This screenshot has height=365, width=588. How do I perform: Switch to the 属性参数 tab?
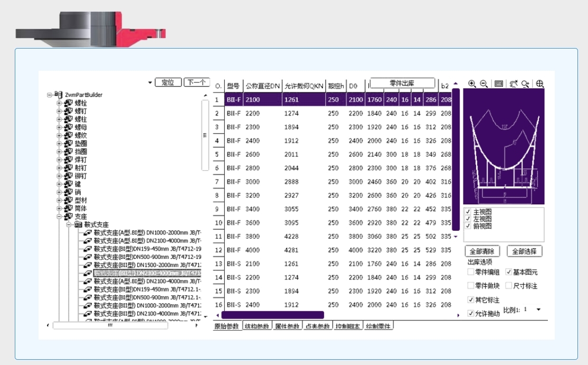pyautogui.click(x=288, y=326)
